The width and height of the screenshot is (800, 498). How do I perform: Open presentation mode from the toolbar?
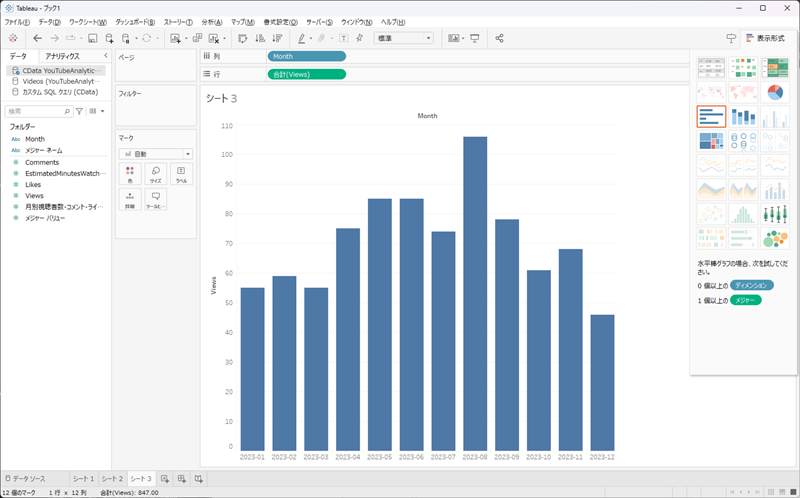pyautogui.click(x=474, y=38)
